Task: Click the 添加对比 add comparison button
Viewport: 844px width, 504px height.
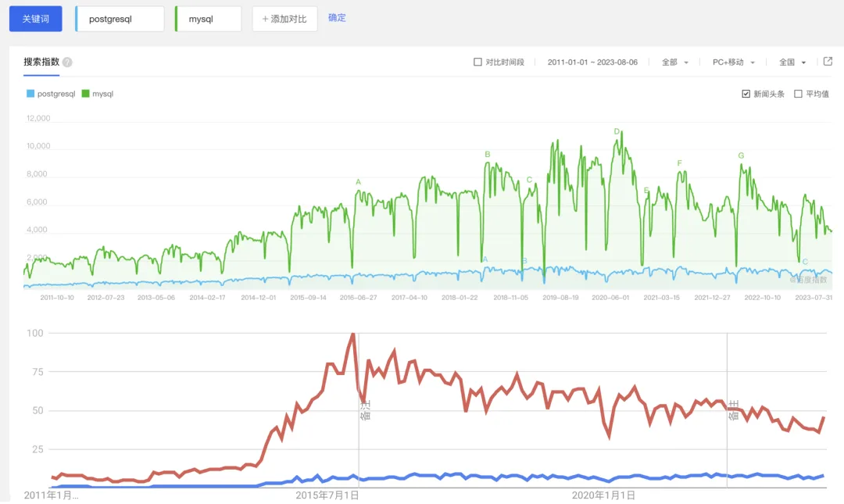Action: 284,19
